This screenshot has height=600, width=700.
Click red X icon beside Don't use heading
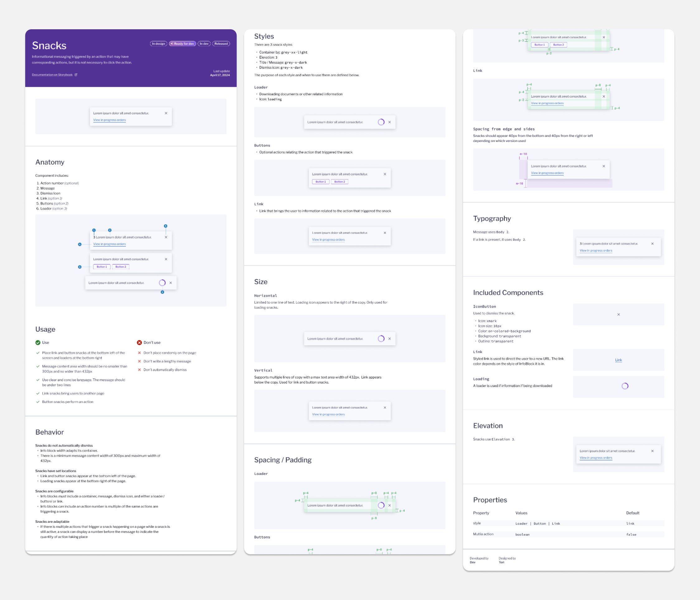[139, 343]
